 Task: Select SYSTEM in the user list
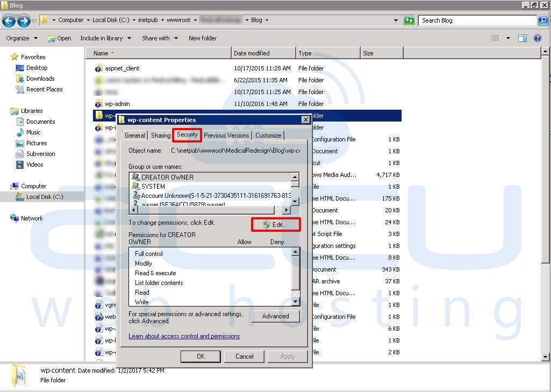211,187
